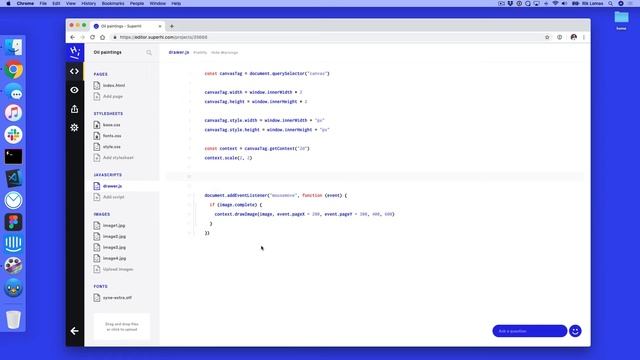Viewport: 640px width, 360px height.
Task: Click the SuperHi logo in the sidebar
Action: coord(75,52)
